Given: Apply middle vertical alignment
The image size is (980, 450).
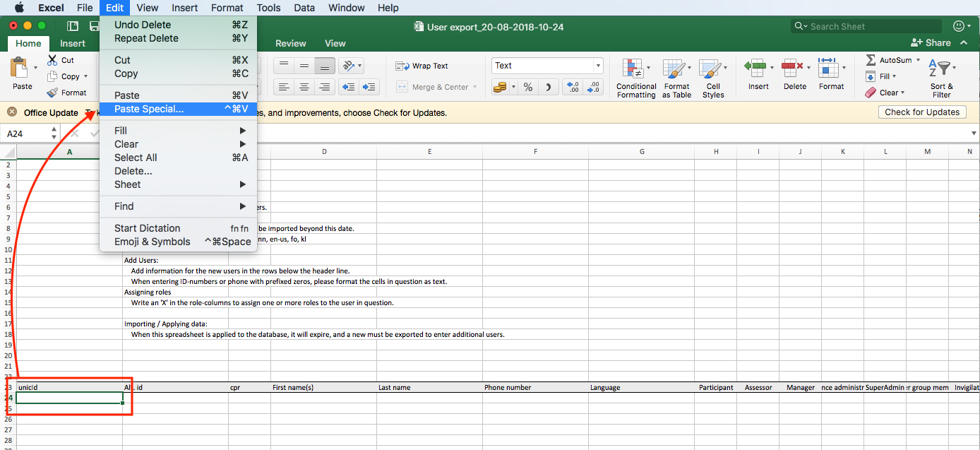Looking at the screenshot, I should coord(304,65).
